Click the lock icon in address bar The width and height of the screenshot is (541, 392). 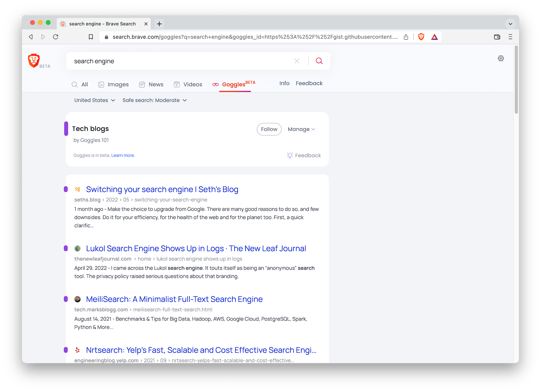coord(106,37)
